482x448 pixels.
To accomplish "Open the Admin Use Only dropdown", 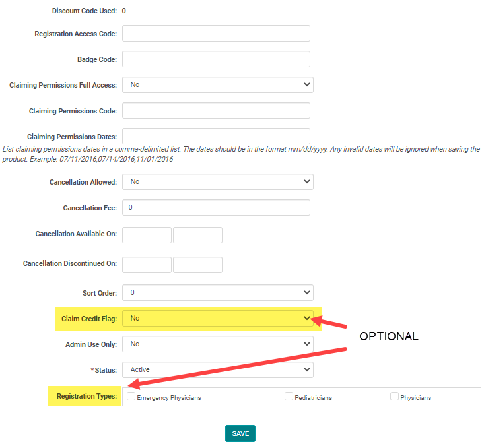I will [x=217, y=344].
